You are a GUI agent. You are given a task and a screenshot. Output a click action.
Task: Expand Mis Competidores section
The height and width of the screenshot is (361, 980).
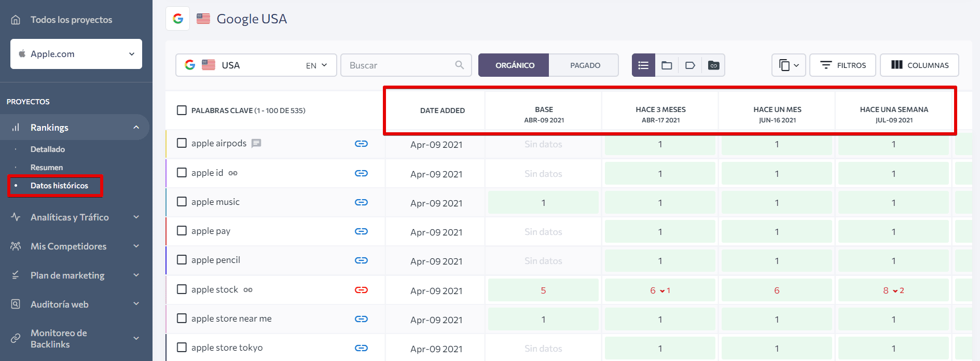point(136,246)
